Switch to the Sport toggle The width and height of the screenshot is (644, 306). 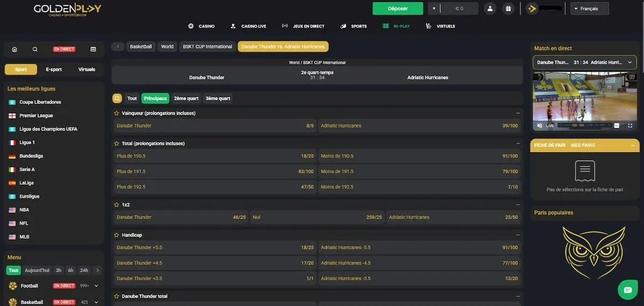[21, 69]
